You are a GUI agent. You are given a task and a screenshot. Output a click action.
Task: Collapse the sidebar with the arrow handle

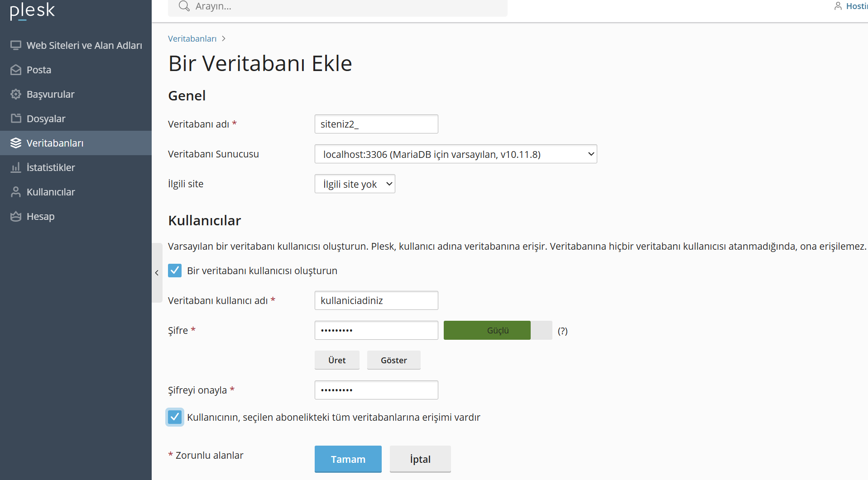click(157, 273)
